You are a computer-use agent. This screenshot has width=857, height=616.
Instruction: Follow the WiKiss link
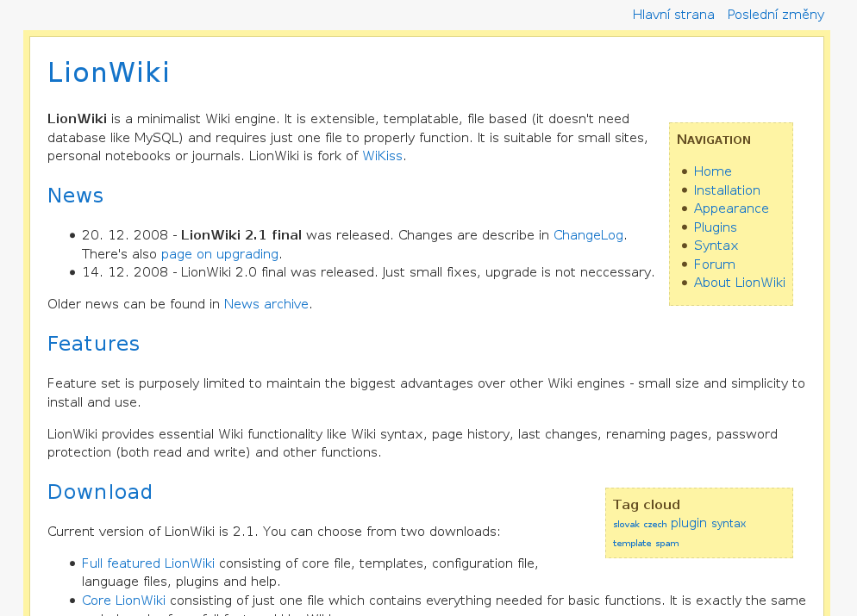[x=382, y=156]
